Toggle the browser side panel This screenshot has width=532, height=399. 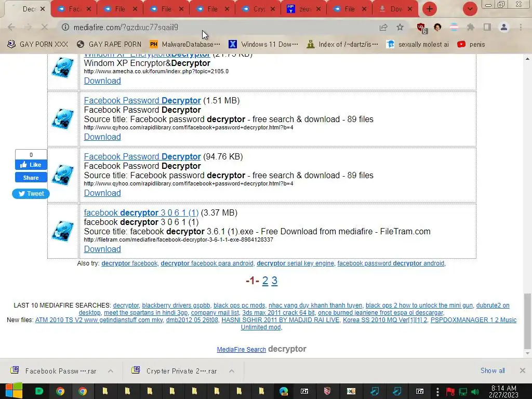point(487,27)
